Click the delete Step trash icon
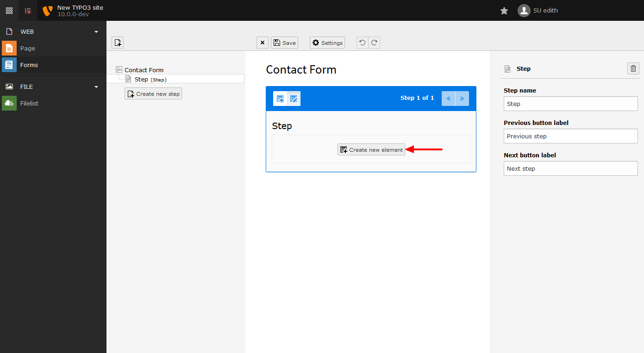The image size is (644, 353). point(633,68)
